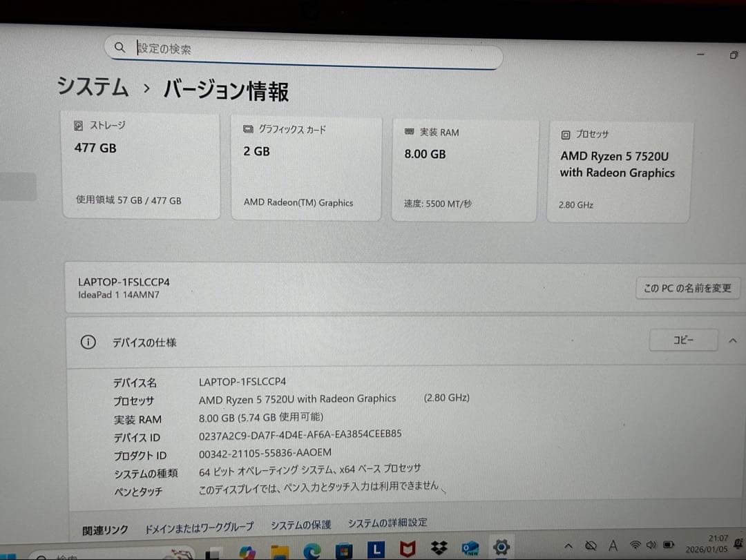
Task: Launch the new Outlook from the taskbar
Action: [471, 549]
